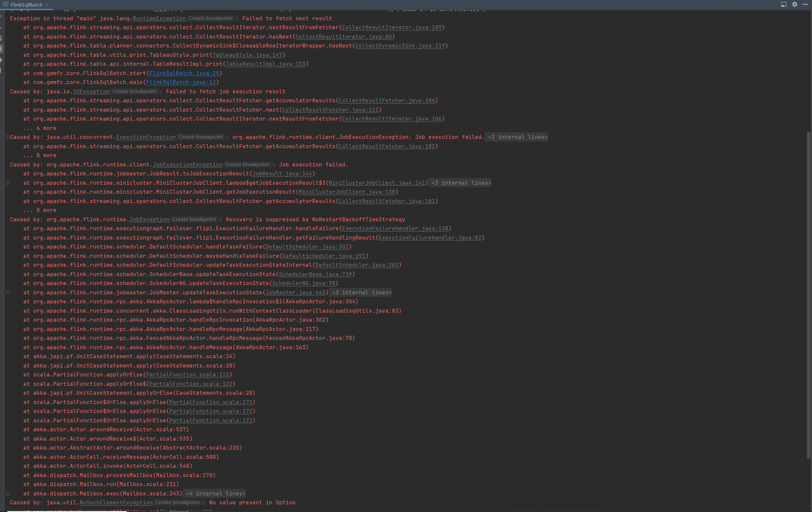
Task: Click the clear all trash icon
Action: tap(1, 70)
